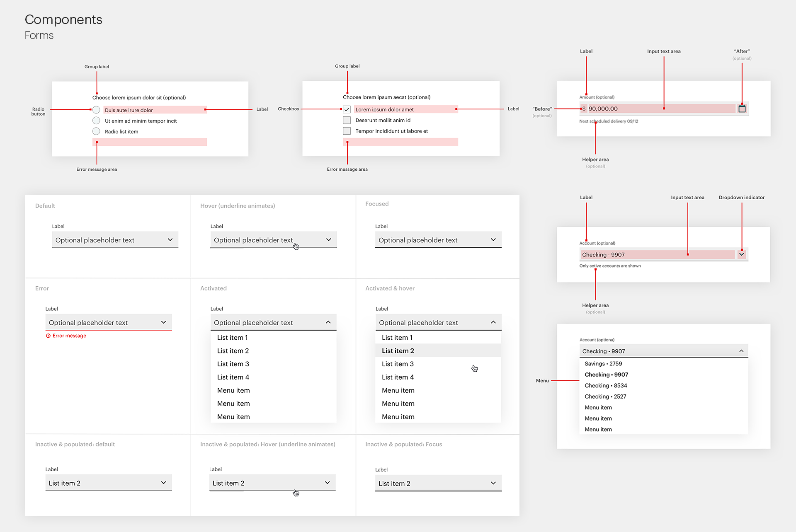The image size is (796, 532).
Task: Choose List item 3 in Activated menu
Action: pyautogui.click(x=233, y=364)
